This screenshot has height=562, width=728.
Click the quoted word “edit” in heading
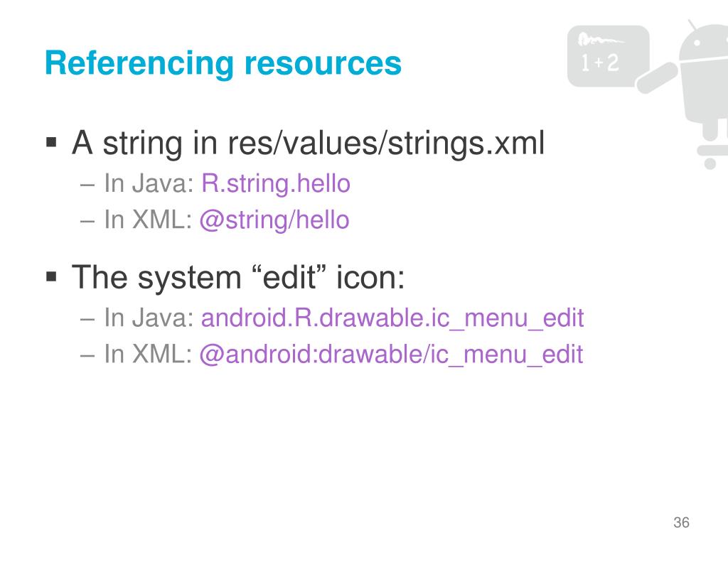(291, 276)
